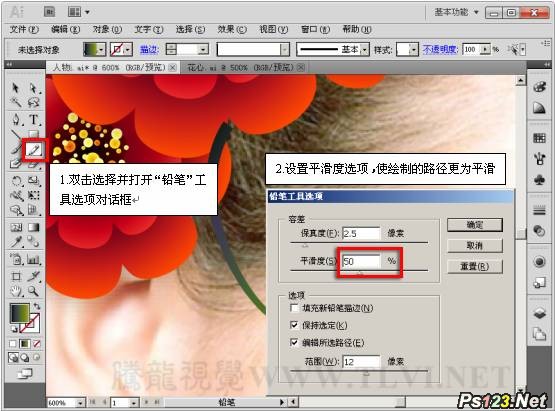Reset to default fill and stroke

point(14,329)
